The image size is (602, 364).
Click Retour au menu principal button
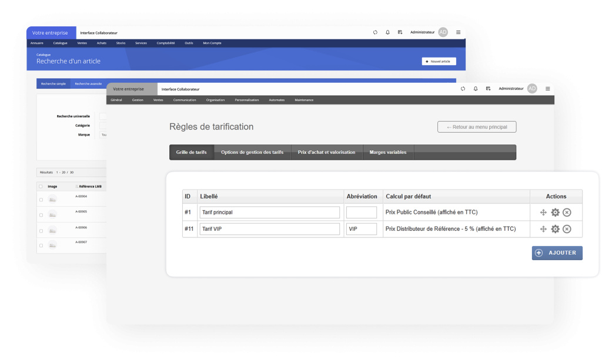477,127
